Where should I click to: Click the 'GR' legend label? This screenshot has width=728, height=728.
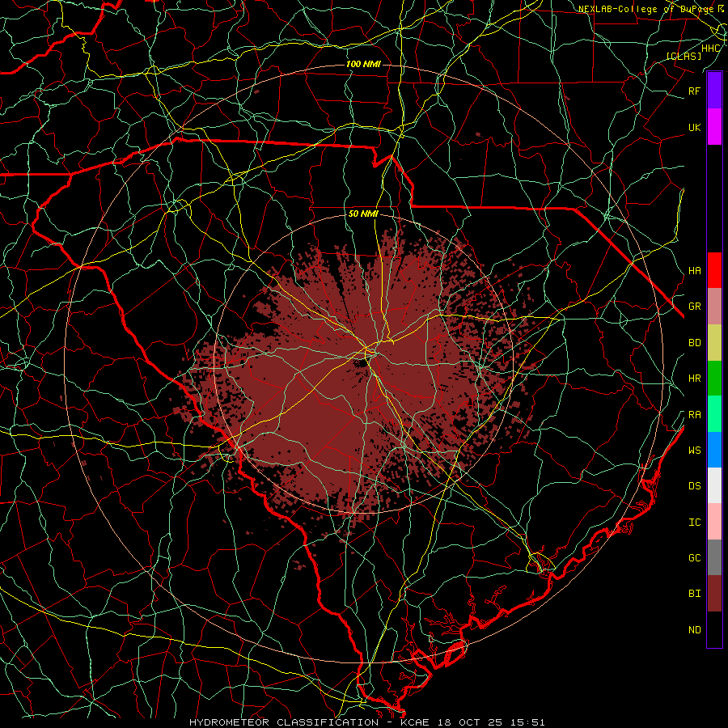(x=694, y=307)
